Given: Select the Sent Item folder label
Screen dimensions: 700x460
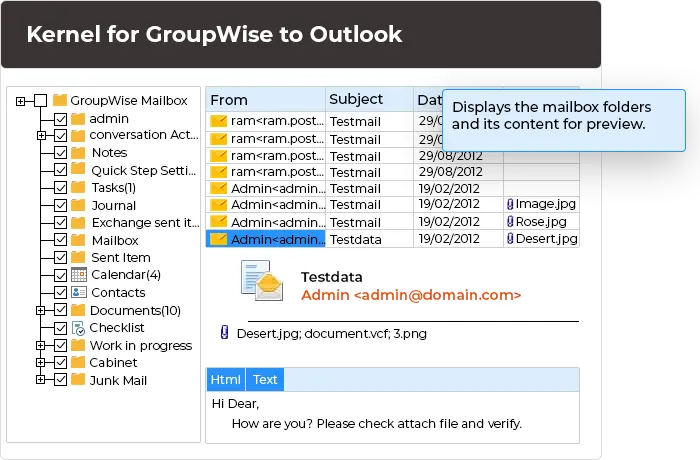Looking at the screenshot, I should click(x=121, y=258).
